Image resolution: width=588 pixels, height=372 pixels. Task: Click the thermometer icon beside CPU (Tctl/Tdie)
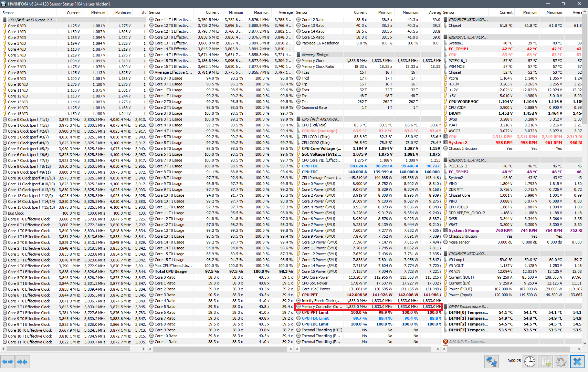point(298,125)
